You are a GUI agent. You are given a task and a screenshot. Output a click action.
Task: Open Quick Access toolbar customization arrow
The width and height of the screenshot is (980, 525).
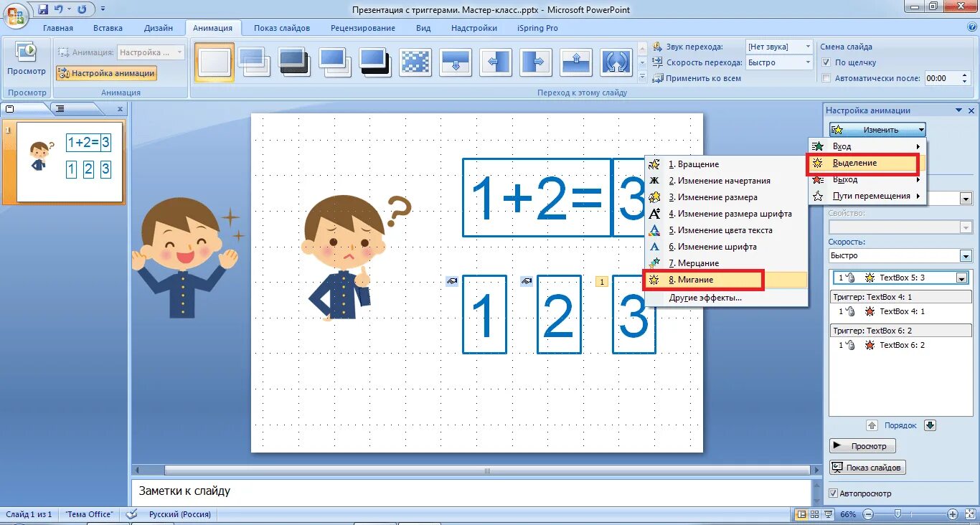click(x=103, y=9)
